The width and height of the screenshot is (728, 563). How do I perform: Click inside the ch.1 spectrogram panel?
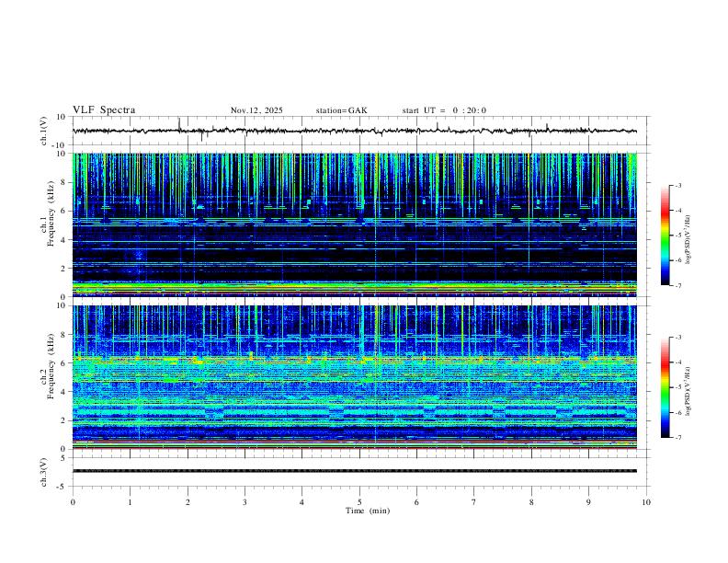tap(355, 224)
